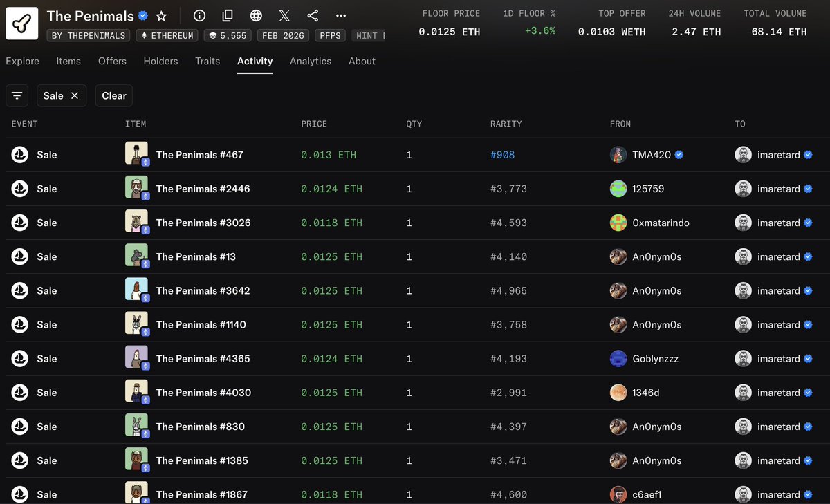Click rarity rank #908 link

point(502,155)
